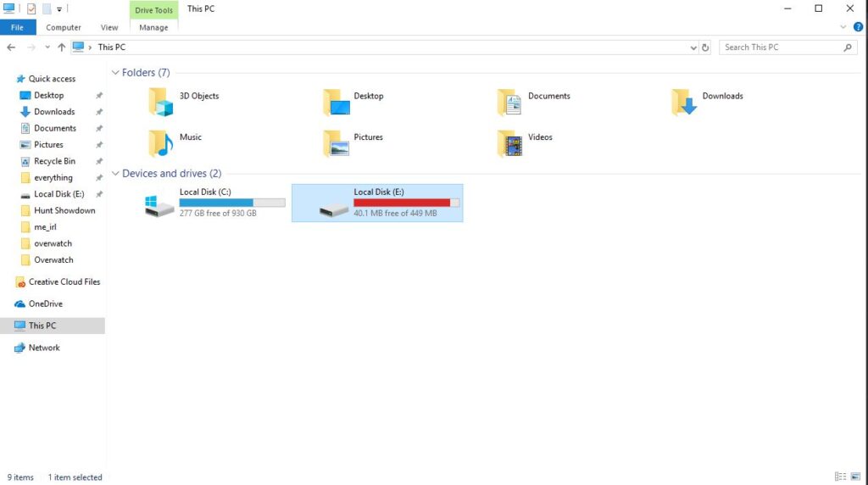The width and height of the screenshot is (868, 485).
Task: Collapse the Folders (7) group
Action: tap(115, 73)
